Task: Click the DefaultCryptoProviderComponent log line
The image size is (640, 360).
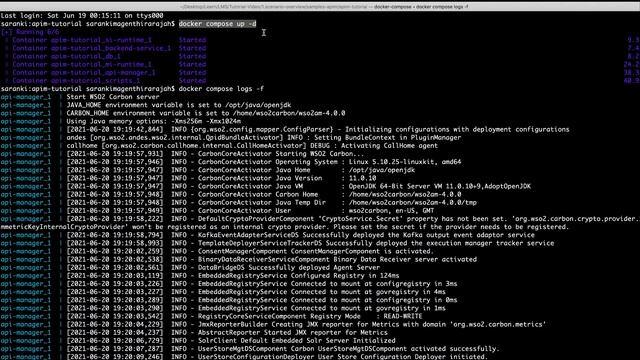Action: point(320,223)
